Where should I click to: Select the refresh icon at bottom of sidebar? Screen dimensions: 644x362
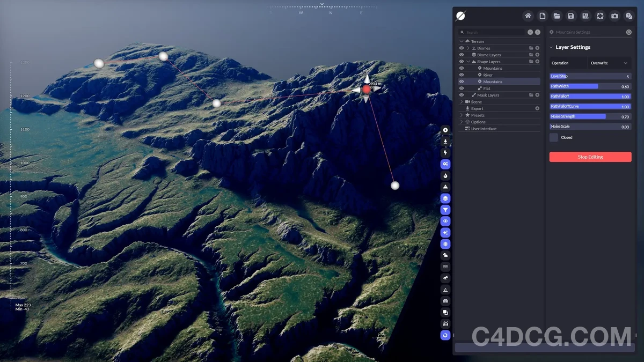(445, 335)
